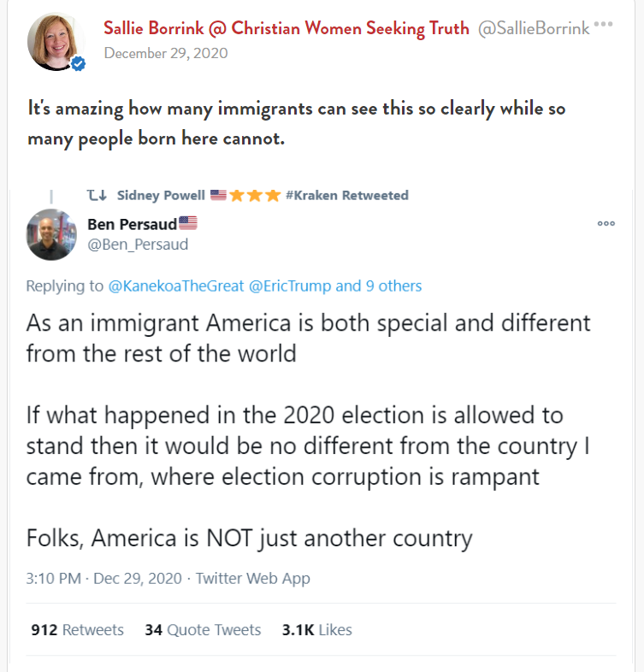Viewport: 644px width, 672px height.
Task: Click the American flag emoji by Ben Persaud
Action: coord(188,224)
